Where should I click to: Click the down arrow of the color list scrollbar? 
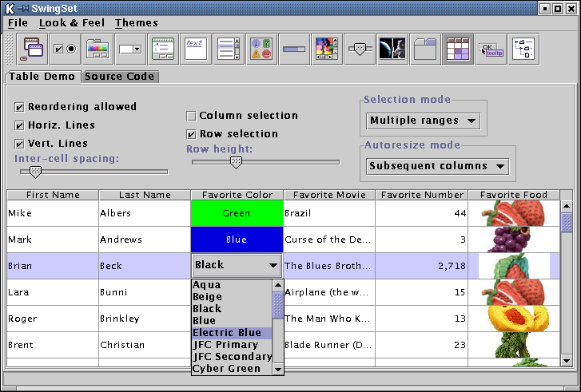click(x=278, y=370)
